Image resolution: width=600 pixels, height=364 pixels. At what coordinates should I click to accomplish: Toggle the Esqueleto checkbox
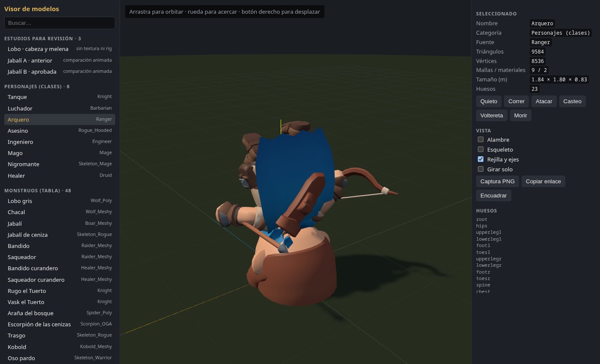(481, 149)
